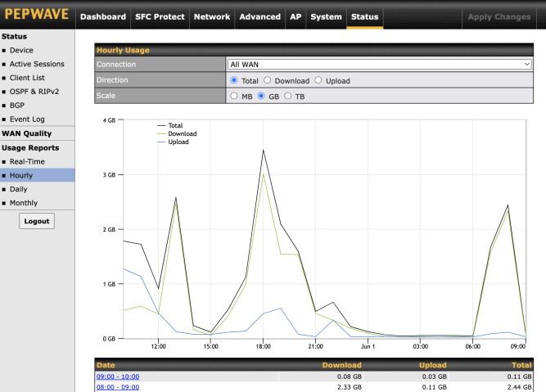Open Client List in the sidebar
The width and height of the screenshot is (546, 392).
(27, 78)
